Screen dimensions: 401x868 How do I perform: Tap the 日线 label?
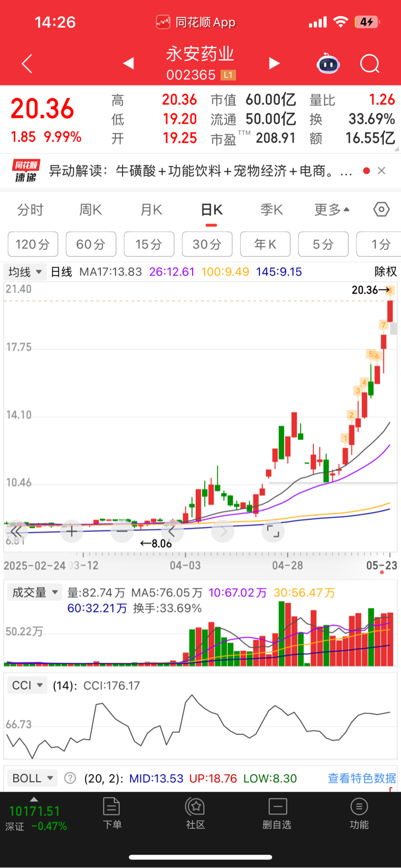pos(61,272)
